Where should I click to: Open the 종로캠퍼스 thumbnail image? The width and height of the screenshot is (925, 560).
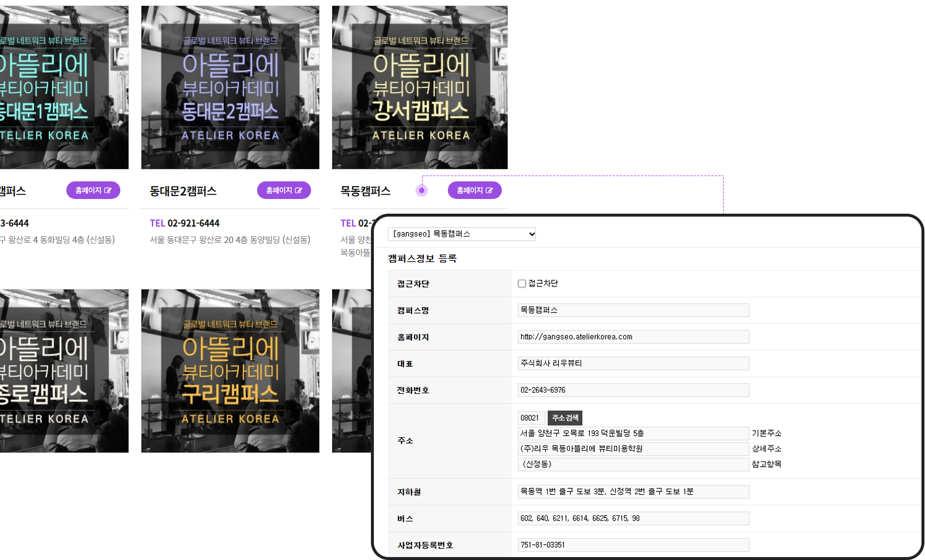64,371
